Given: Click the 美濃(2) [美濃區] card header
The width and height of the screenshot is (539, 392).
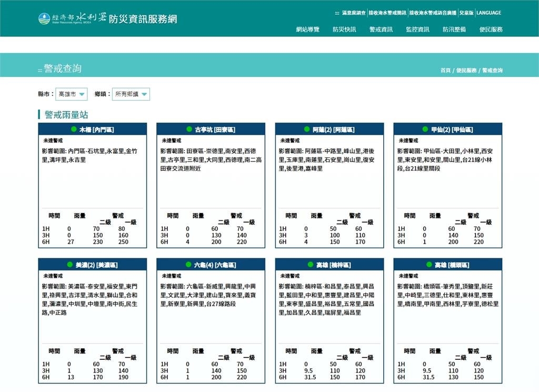Looking at the screenshot, I should (x=93, y=265).
